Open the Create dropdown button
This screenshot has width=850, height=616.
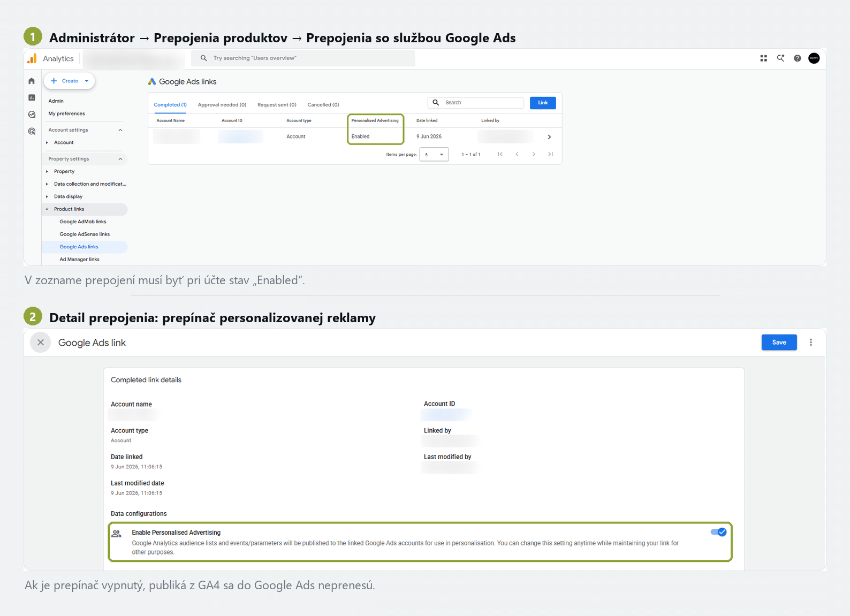click(x=70, y=81)
